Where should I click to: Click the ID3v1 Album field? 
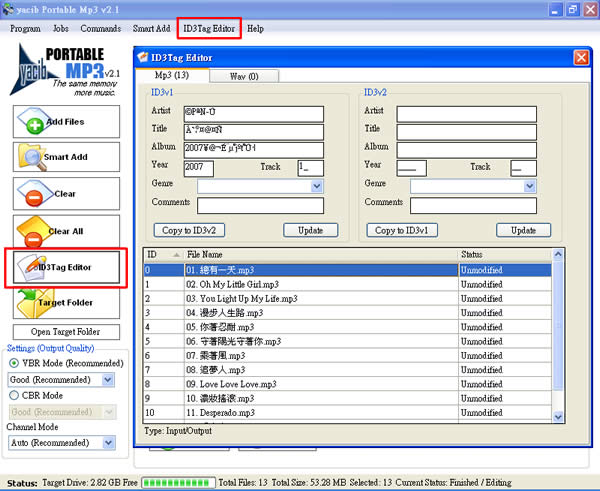click(254, 150)
